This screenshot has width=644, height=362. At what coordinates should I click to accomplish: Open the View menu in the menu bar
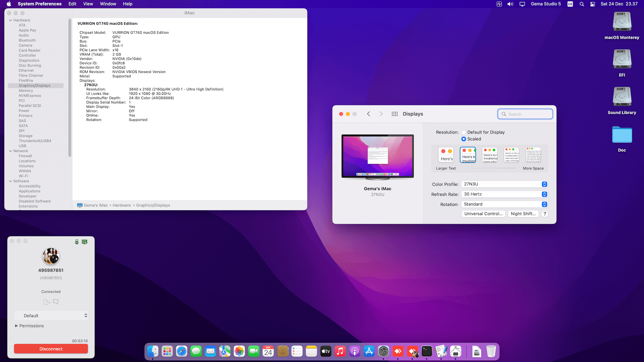tap(88, 4)
